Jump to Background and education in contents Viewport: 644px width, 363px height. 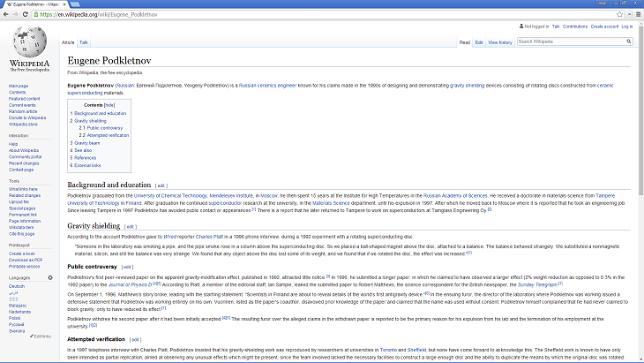(x=101, y=113)
